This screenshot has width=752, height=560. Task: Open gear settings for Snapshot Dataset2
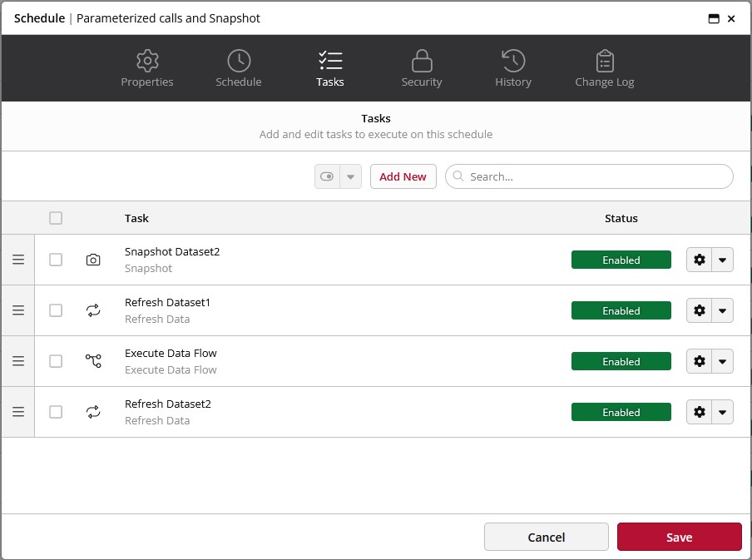[700, 260]
